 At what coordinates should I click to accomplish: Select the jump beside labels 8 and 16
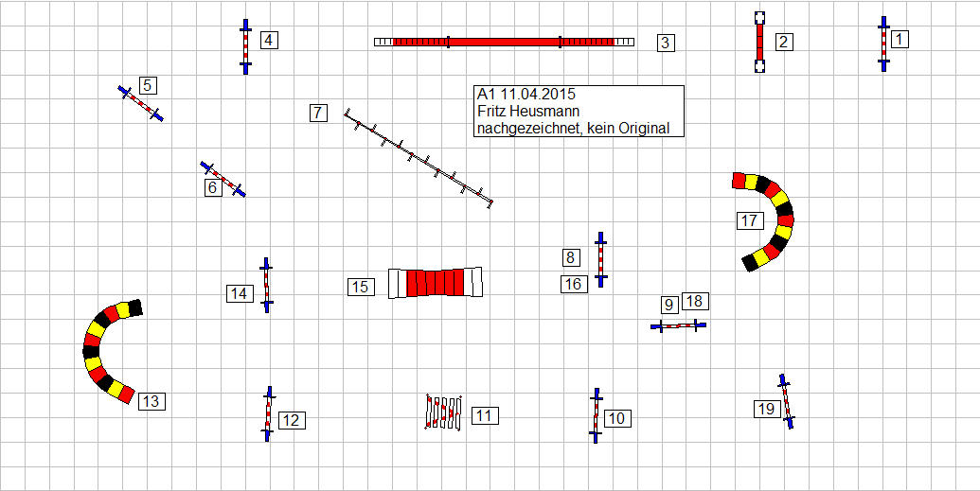(x=599, y=259)
